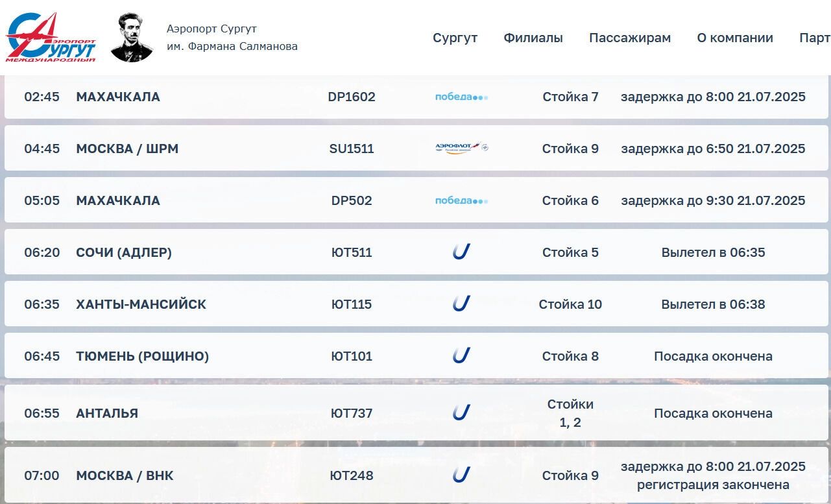Click МОСКВА / ВНК flight at 07:00
The width and height of the screenshot is (831, 504).
(x=416, y=475)
